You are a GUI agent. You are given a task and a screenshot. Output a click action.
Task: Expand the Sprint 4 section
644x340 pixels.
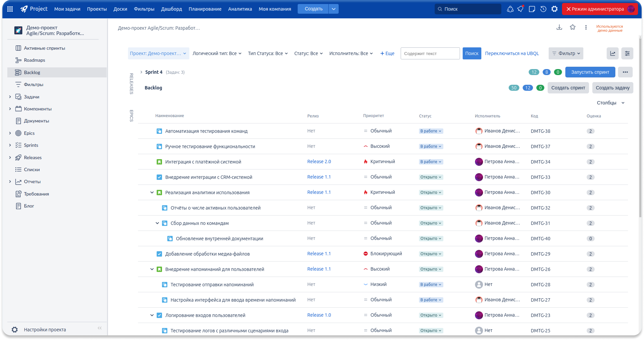pyautogui.click(x=141, y=72)
